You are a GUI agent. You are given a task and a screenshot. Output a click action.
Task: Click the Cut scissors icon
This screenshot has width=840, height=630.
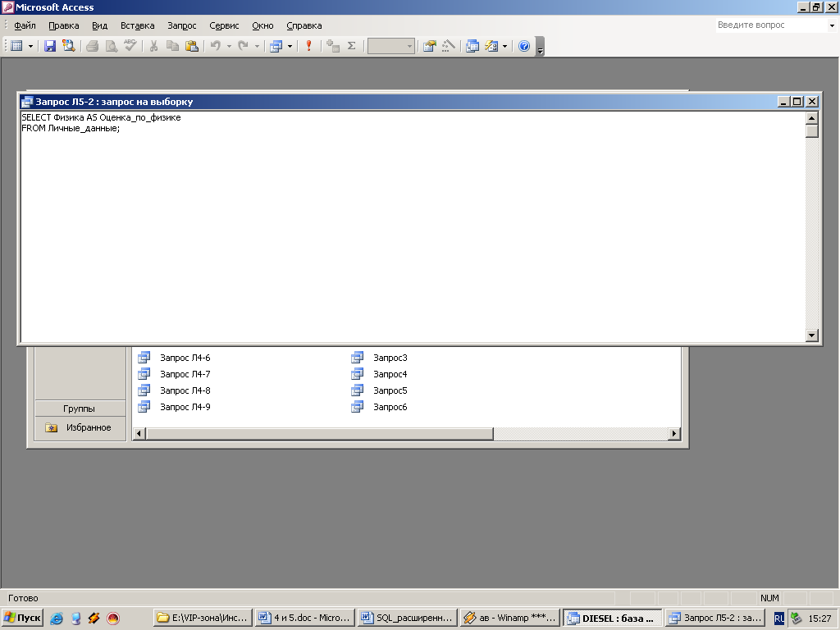(153, 46)
